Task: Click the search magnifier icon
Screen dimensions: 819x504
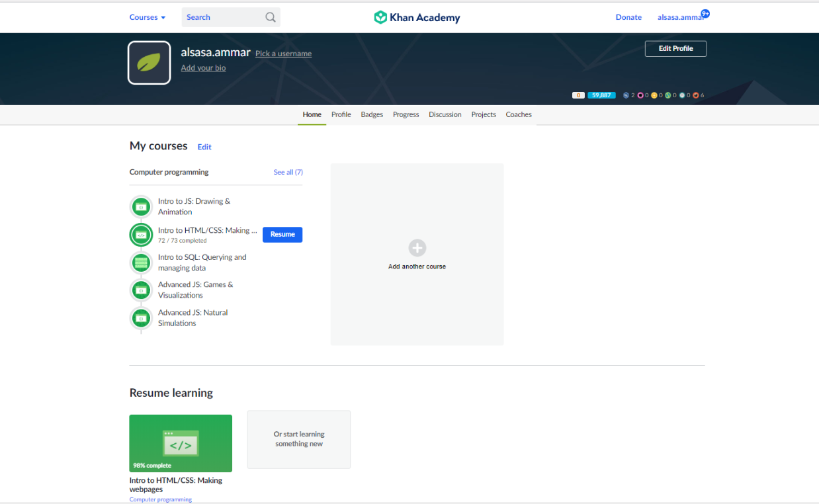Action: pos(271,17)
